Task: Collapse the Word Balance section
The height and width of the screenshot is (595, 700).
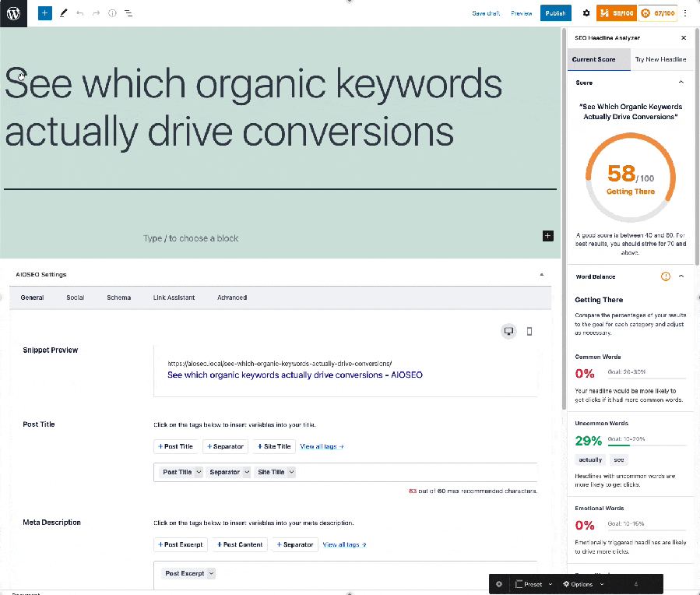Action: click(681, 276)
